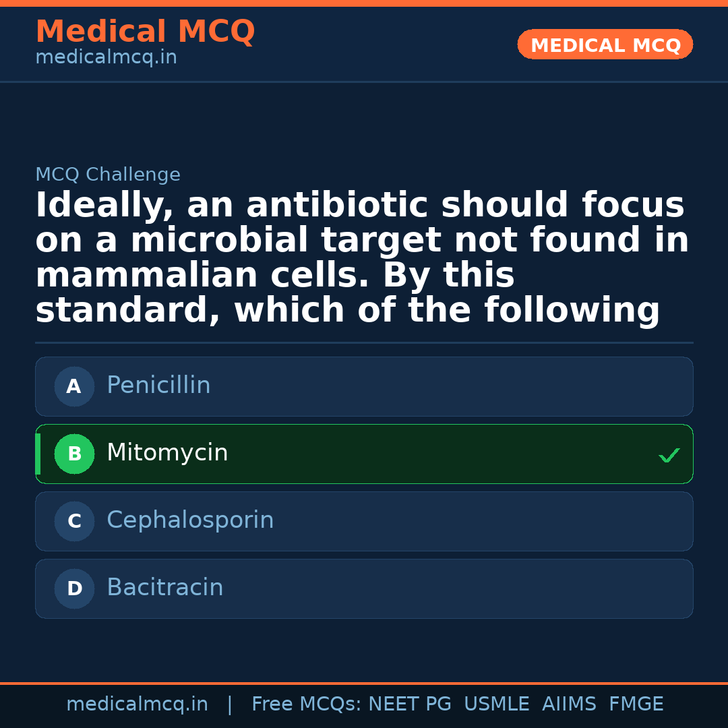728x728 pixels.
Task: Select the Penicillin answer option
Action: click(x=364, y=387)
